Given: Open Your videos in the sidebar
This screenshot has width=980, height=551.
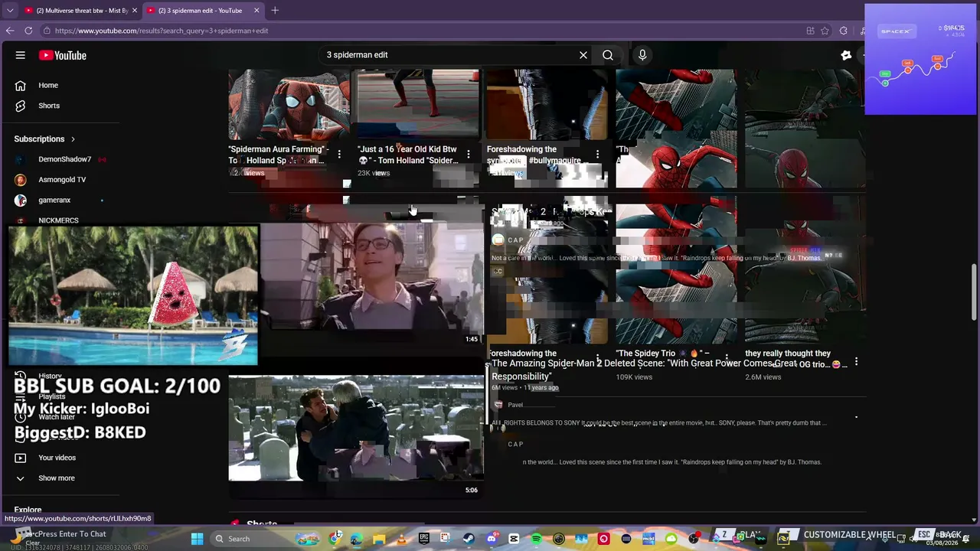Looking at the screenshot, I should (57, 458).
